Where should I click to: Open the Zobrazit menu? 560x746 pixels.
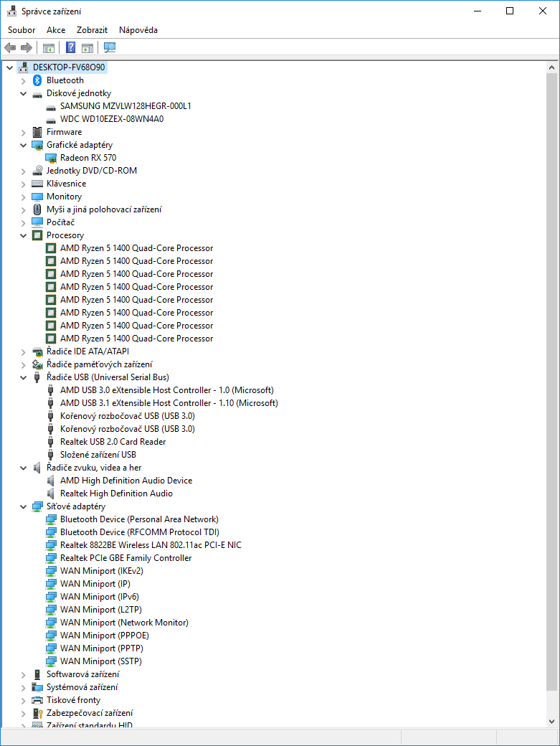(92, 30)
